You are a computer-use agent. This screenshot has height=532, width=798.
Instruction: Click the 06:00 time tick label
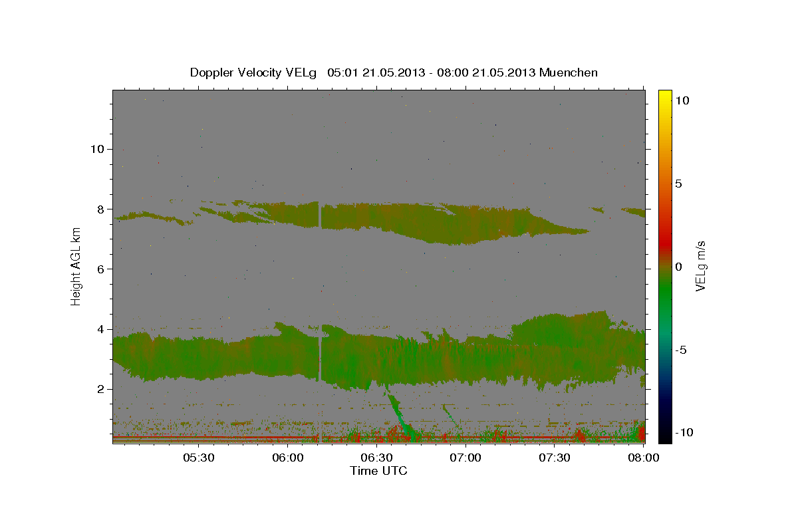click(289, 458)
